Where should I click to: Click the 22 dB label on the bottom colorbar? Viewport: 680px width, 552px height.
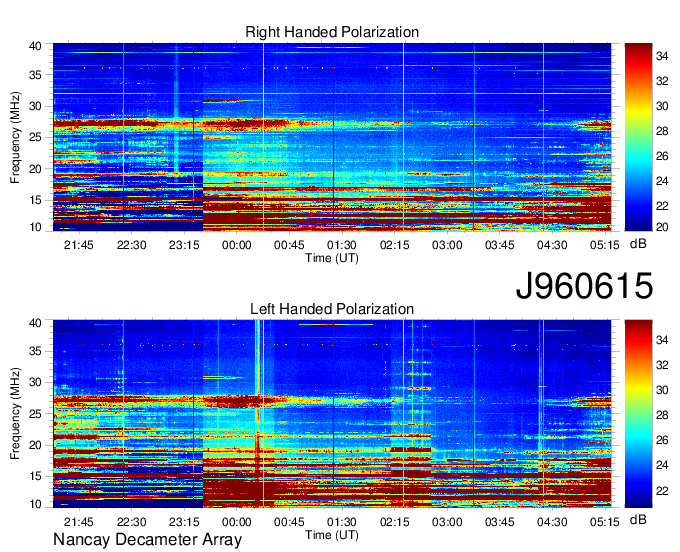click(662, 491)
